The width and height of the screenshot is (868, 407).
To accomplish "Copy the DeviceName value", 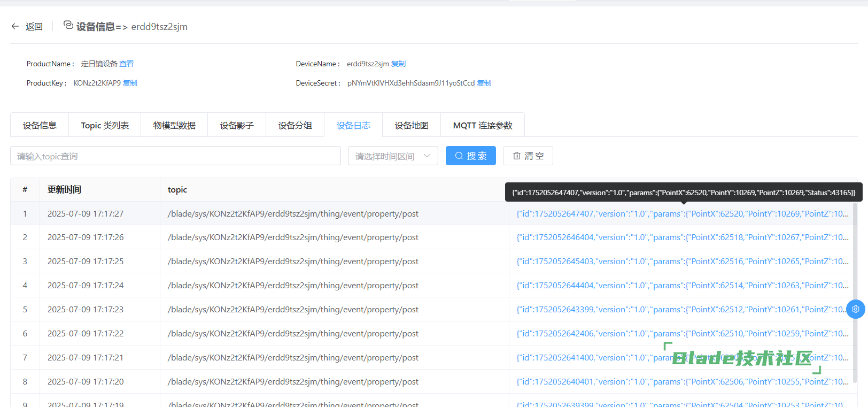I will (398, 64).
